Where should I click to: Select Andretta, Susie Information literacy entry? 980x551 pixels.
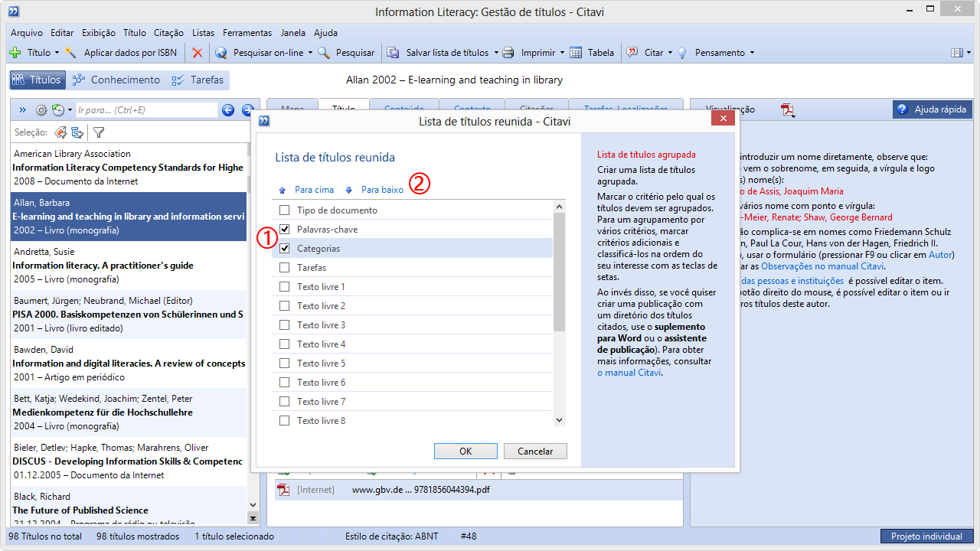129,266
